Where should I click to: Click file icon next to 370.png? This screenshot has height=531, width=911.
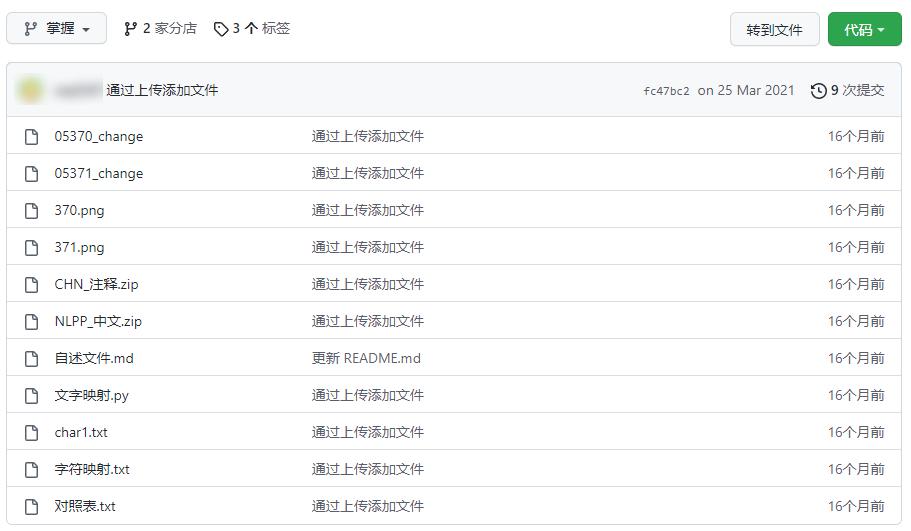pos(32,210)
